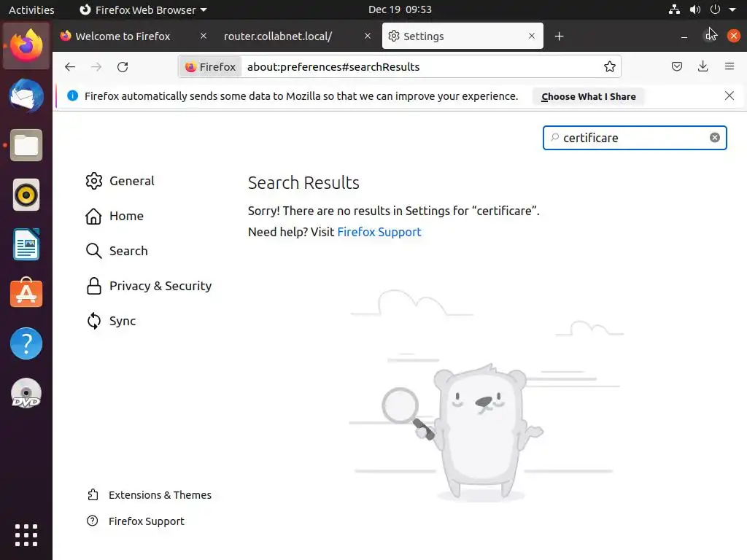Click the DVD disc icon in dock

tap(26, 393)
